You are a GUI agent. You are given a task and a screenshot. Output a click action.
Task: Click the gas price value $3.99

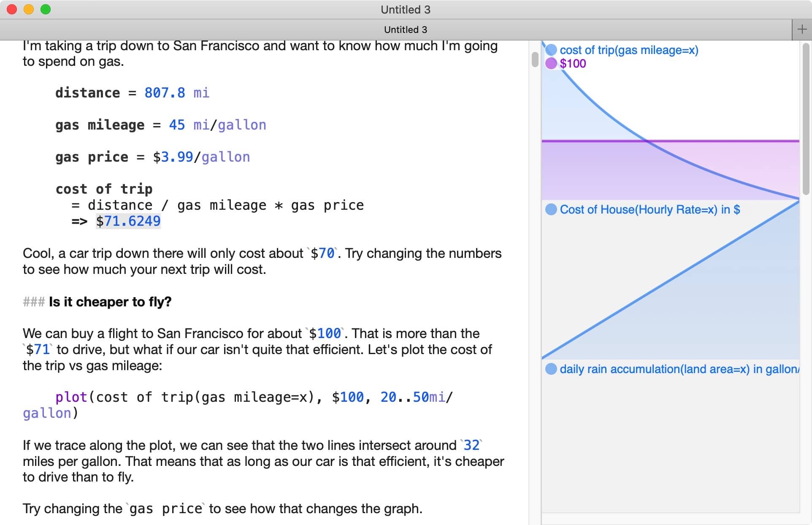tap(173, 157)
